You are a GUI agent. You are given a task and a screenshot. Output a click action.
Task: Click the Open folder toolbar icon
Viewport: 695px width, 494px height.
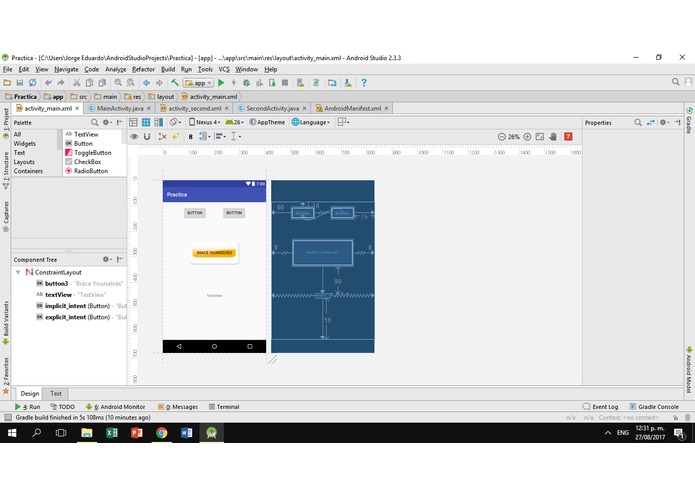point(7,82)
